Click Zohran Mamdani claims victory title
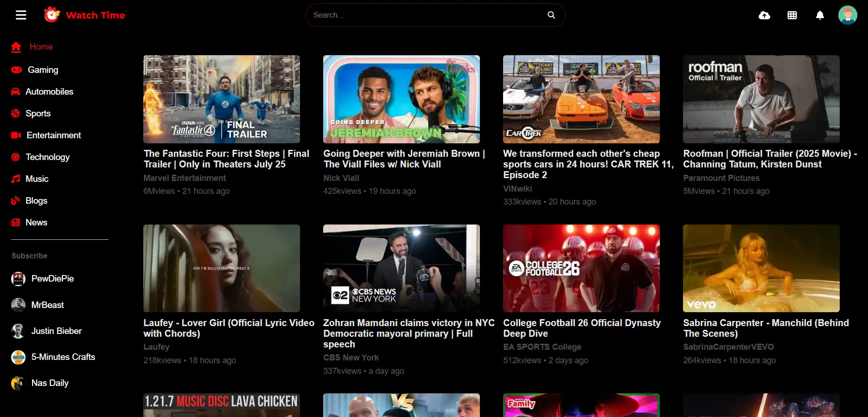The height and width of the screenshot is (417, 868). [x=409, y=334]
